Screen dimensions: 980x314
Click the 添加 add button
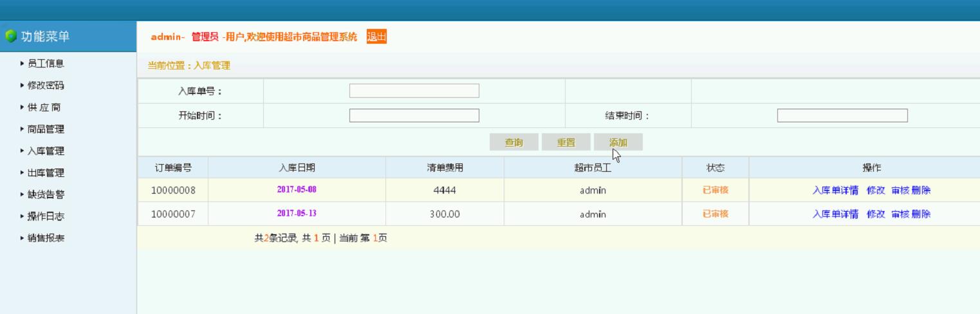click(618, 142)
